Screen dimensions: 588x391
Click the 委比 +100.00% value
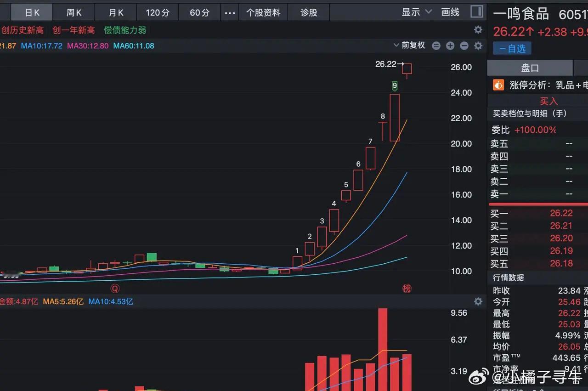(x=535, y=130)
